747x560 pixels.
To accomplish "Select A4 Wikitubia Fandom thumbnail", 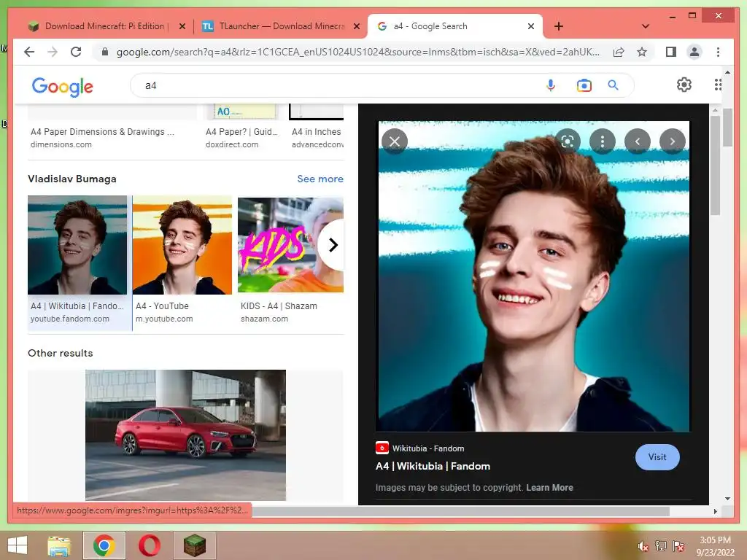I will click(77, 245).
